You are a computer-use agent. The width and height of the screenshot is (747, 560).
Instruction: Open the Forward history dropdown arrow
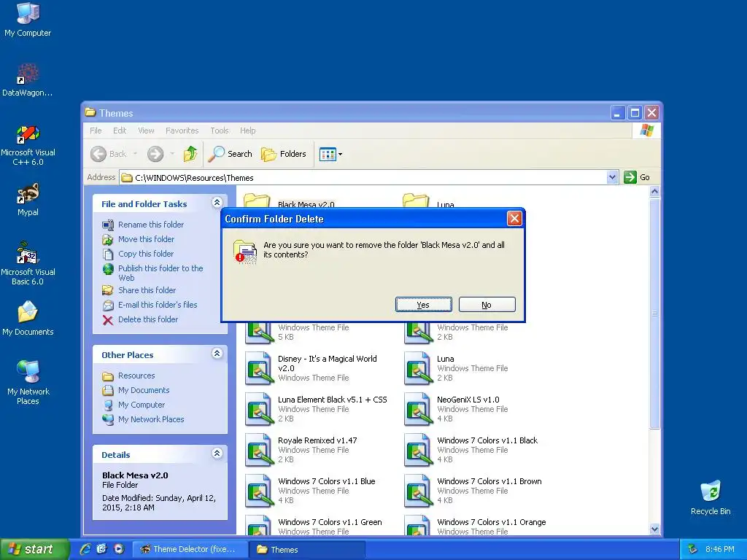click(x=172, y=154)
